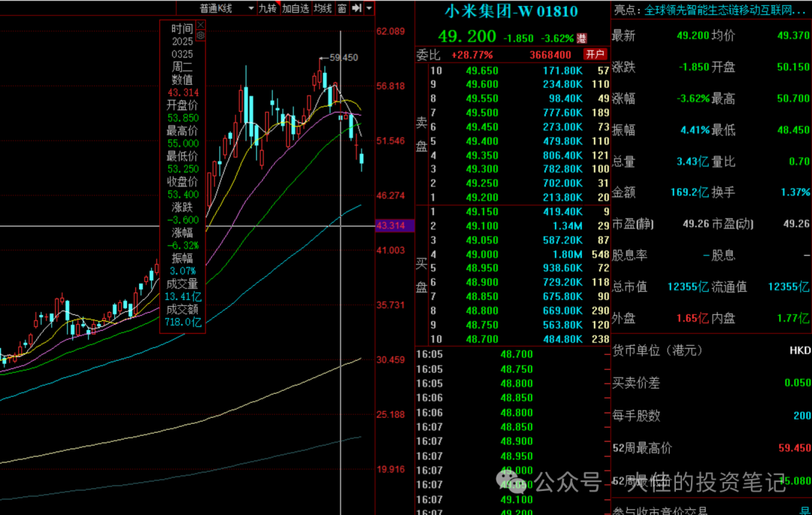Click the 52周最高价 value 59.450
The image size is (812, 515).
point(795,448)
